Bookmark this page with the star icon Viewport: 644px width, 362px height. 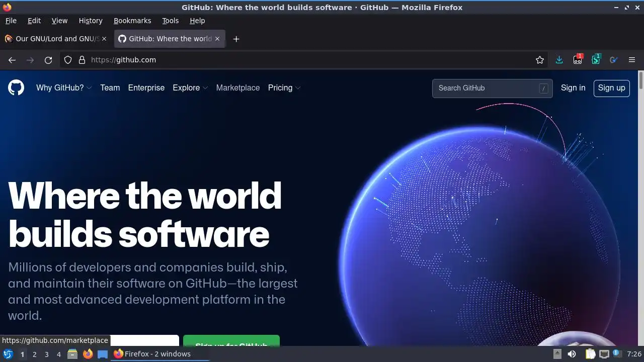point(540,60)
